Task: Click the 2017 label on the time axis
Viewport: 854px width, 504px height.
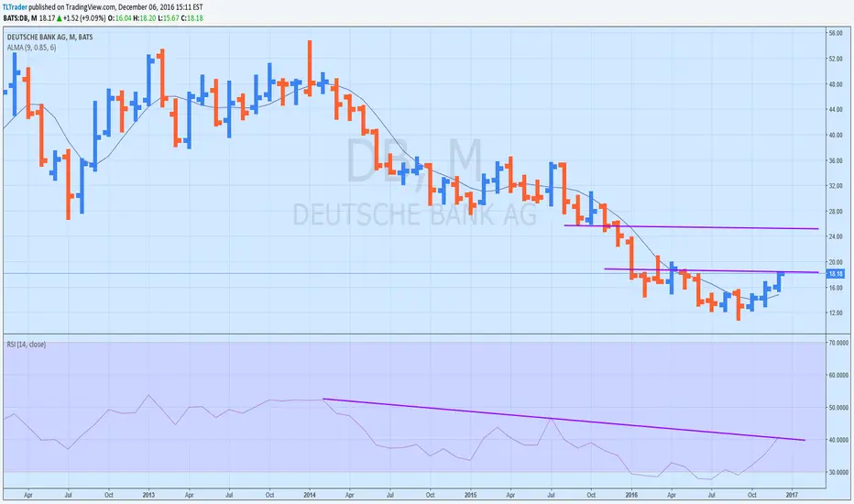Action: (792, 495)
